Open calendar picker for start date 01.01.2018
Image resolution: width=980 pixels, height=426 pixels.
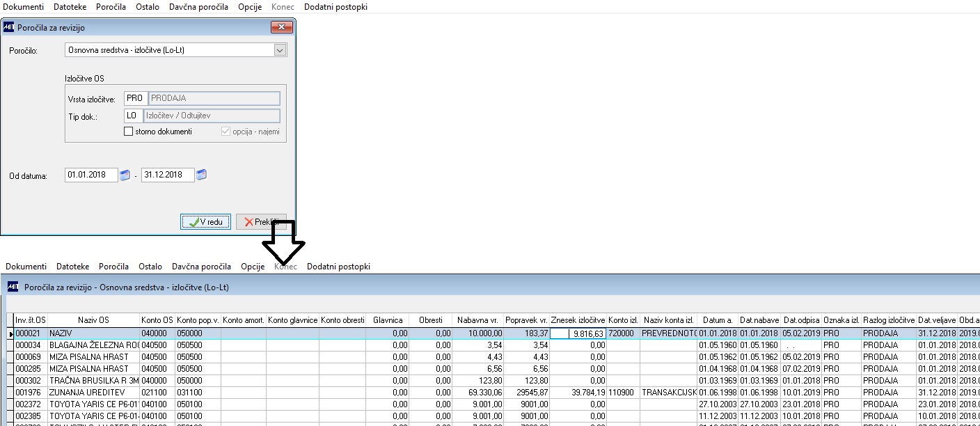(125, 175)
